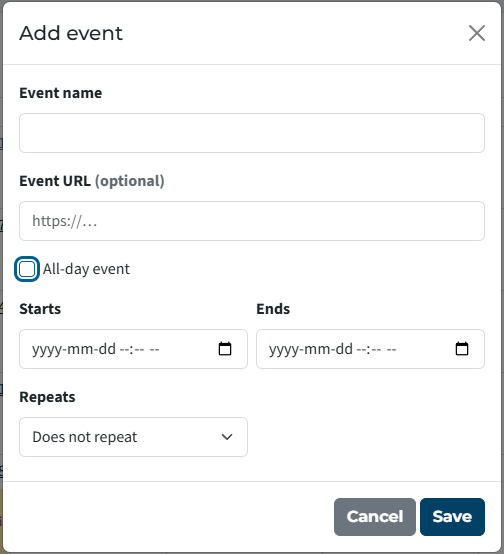Screen dimensions: 504x554
Task: Click the "Repeats" field label
Action: 47,397
